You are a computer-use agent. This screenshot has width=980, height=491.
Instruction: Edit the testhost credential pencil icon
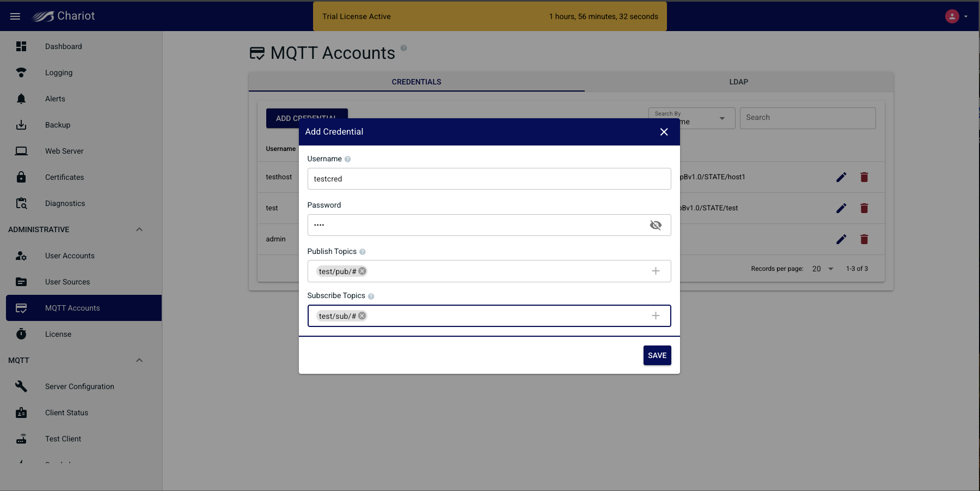(x=841, y=177)
